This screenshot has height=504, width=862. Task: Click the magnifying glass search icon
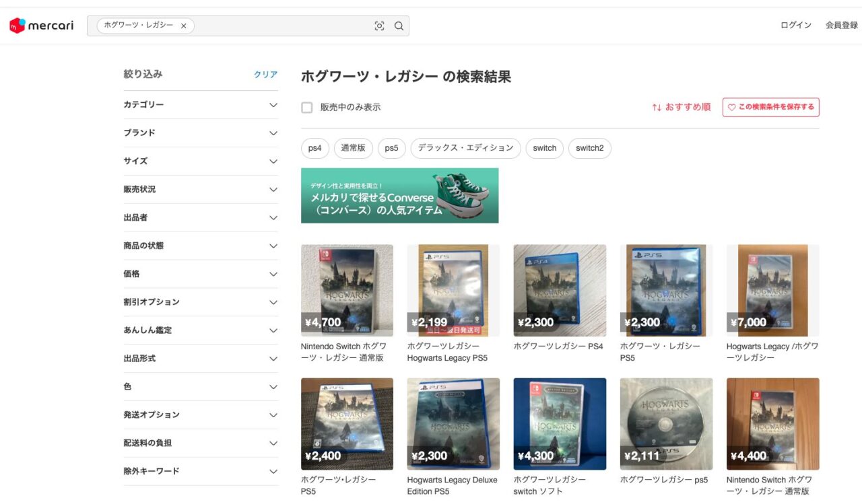399,26
